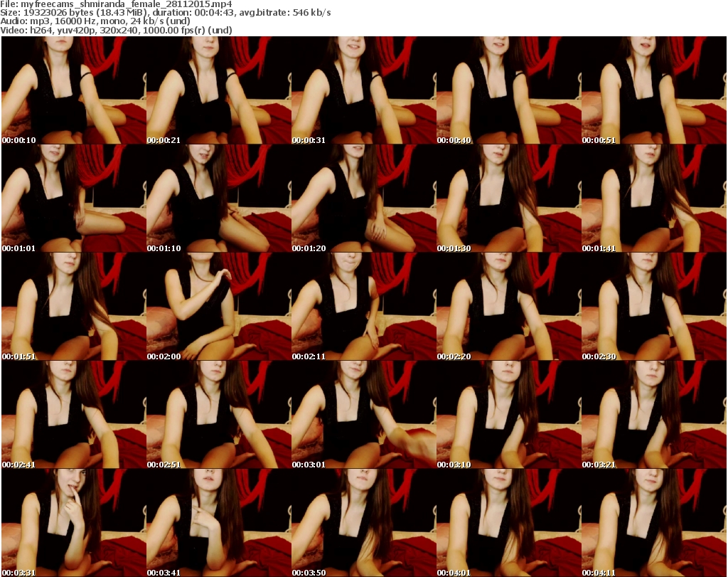Open the frame stamped 00:01:10
The image size is (728, 577).
(x=219, y=198)
